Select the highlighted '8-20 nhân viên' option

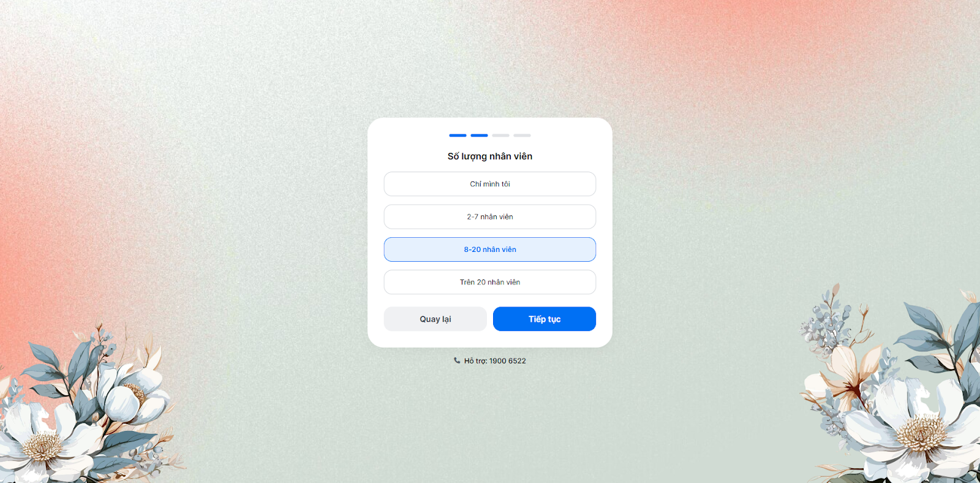(490, 249)
